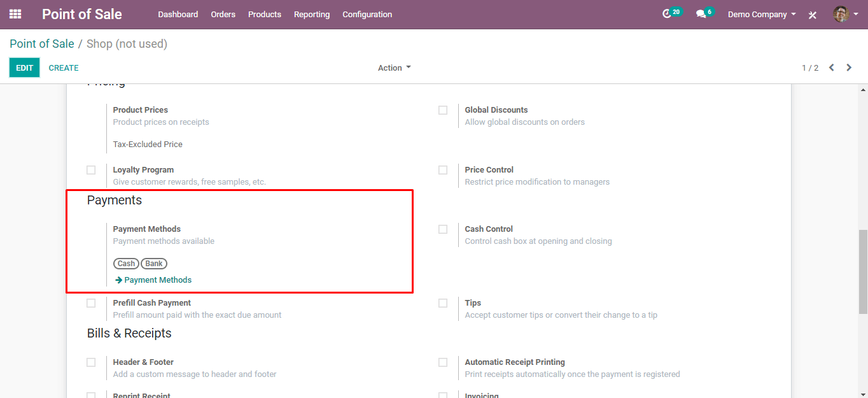Click the Cash payment method tag
This screenshot has height=398, width=868.
point(126,264)
